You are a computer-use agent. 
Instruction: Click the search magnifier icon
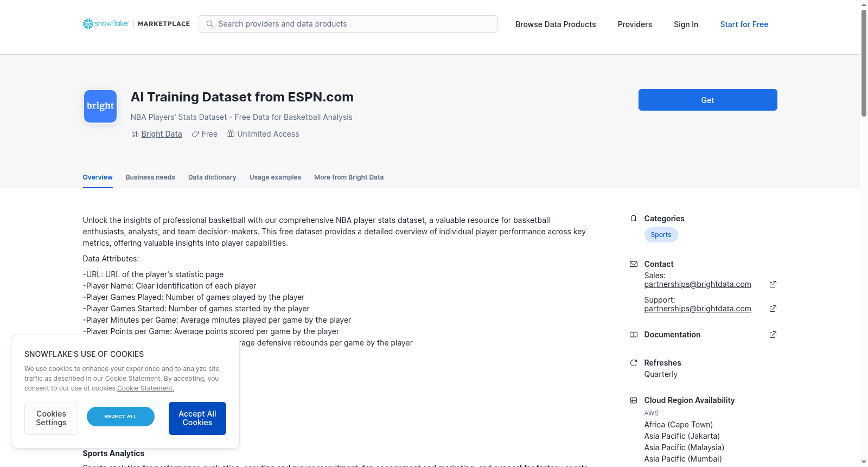(x=210, y=24)
